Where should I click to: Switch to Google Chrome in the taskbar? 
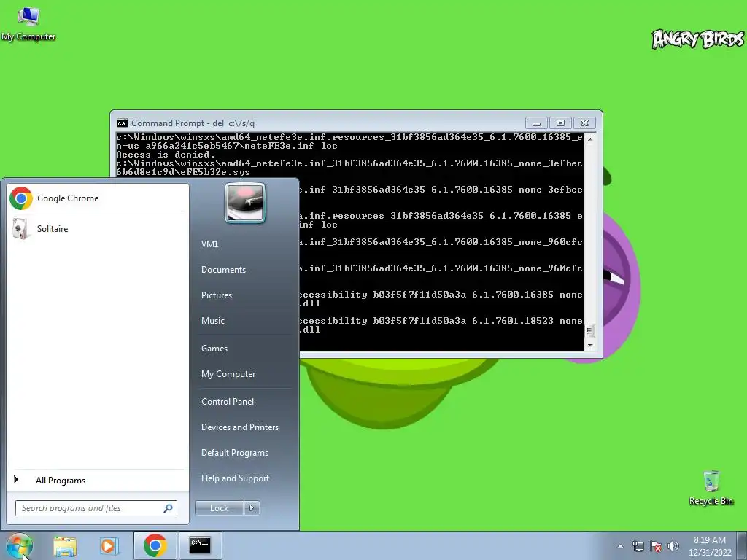(x=155, y=545)
